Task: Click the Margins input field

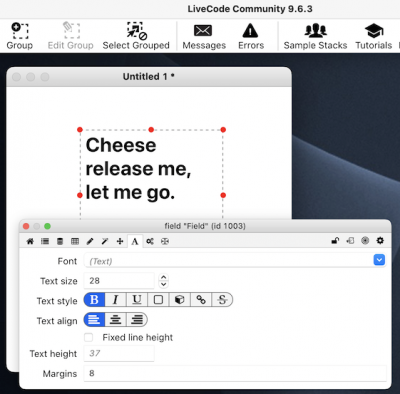Action: point(235,373)
